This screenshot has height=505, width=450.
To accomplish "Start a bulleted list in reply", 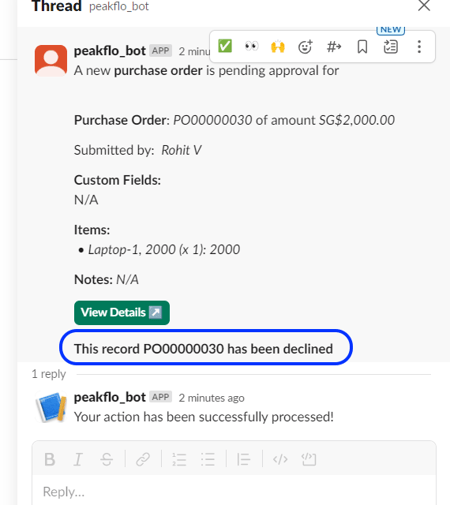I will (x=208, y=459).
